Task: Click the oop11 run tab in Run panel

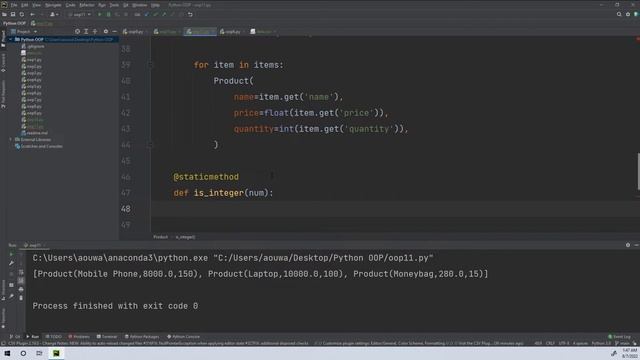Action: (33, 245)
